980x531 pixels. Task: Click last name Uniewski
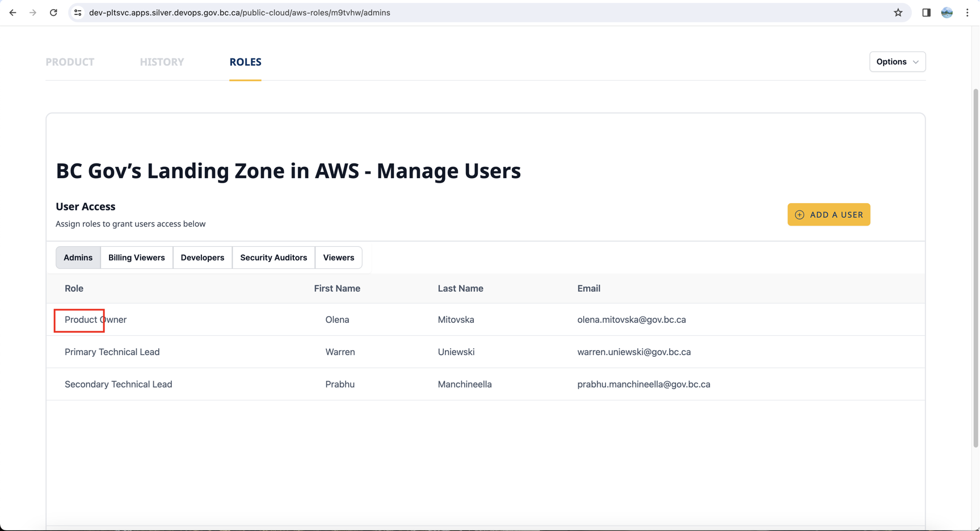tap(456, 352)
